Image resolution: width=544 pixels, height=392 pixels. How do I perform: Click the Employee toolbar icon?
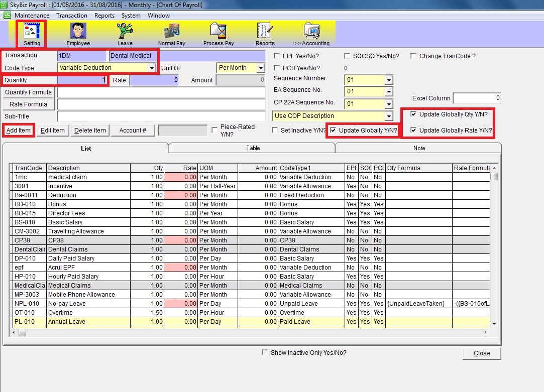[x=78, y=32]
